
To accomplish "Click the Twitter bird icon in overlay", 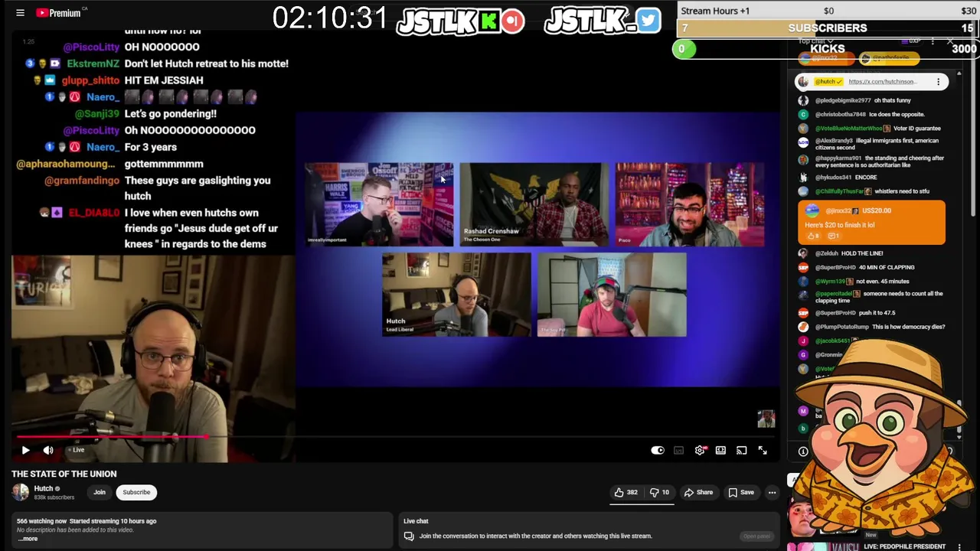I will pos(648,21).
